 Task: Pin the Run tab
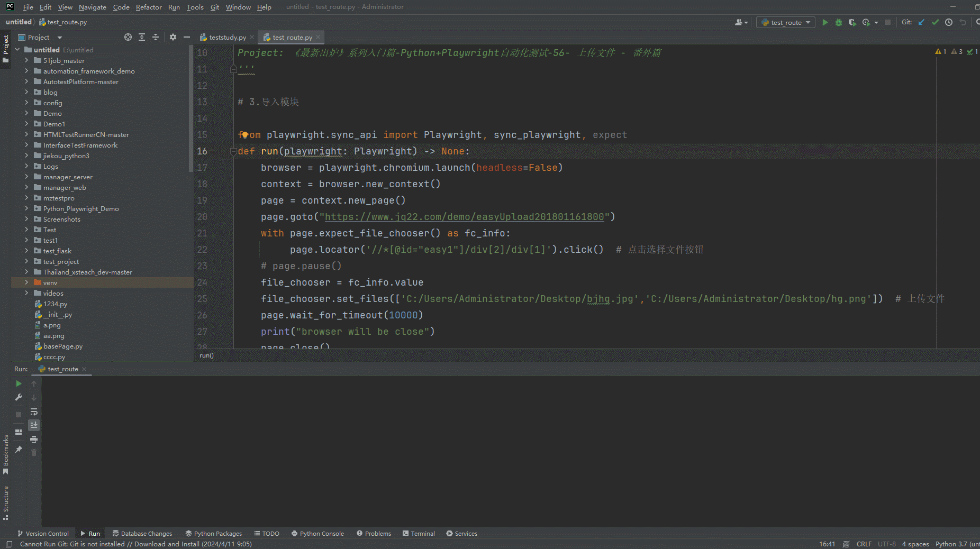click(19, 450)
